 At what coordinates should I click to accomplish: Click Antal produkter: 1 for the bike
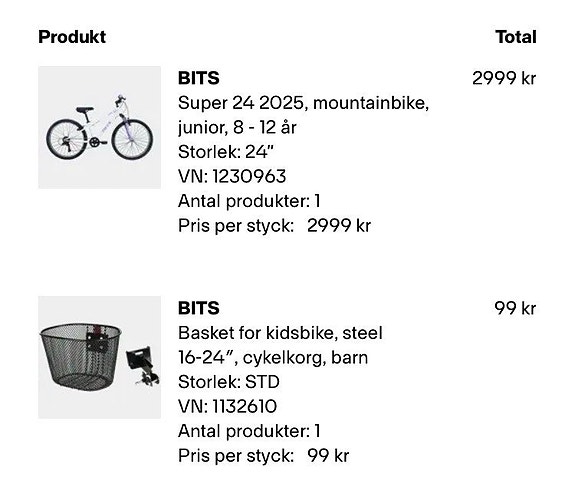(249, 201)
